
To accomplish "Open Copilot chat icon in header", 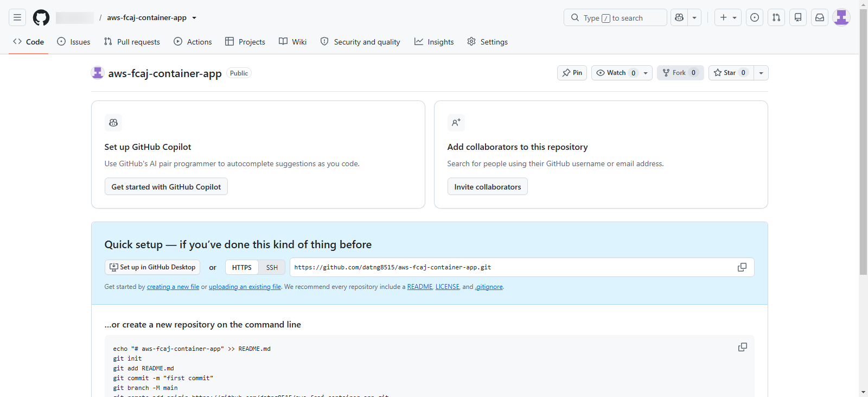I will pos(679,17).
